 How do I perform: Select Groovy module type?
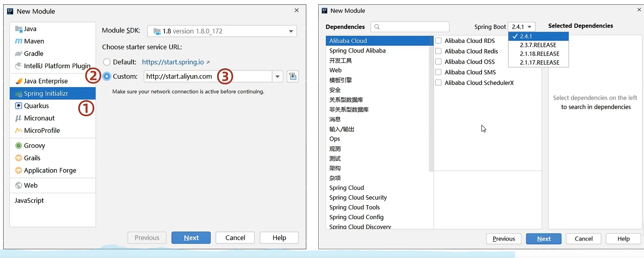pyautogui.click(x=52, y=145)
